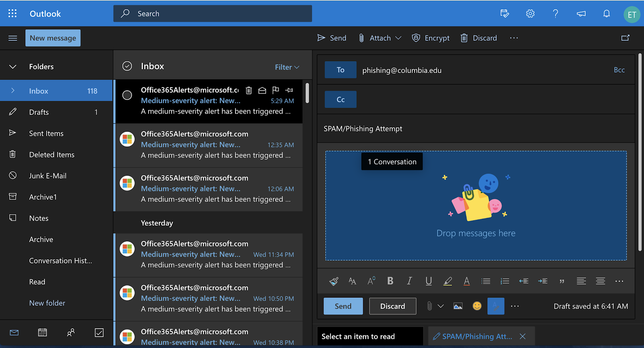Click the Search box
644x348 pixels.
point(213,14)
